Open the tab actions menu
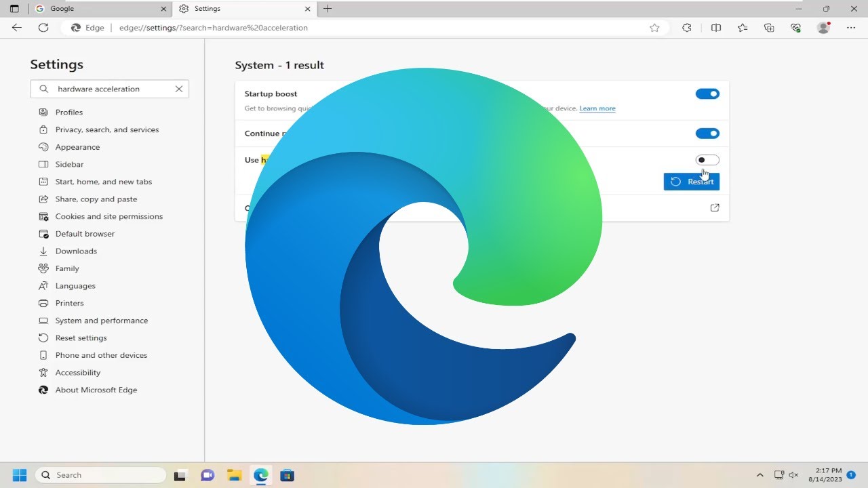The height and width of the screenshot is (488, 868). point(14,9)
